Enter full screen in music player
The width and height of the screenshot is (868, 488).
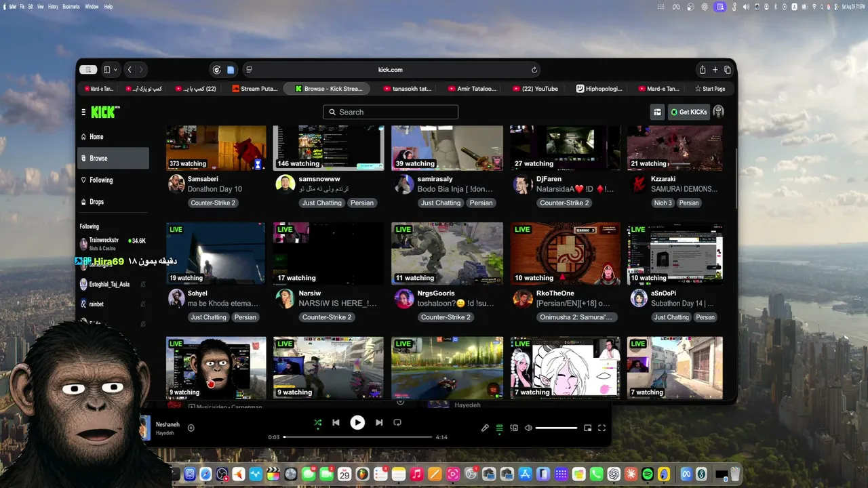click(601, 428)
